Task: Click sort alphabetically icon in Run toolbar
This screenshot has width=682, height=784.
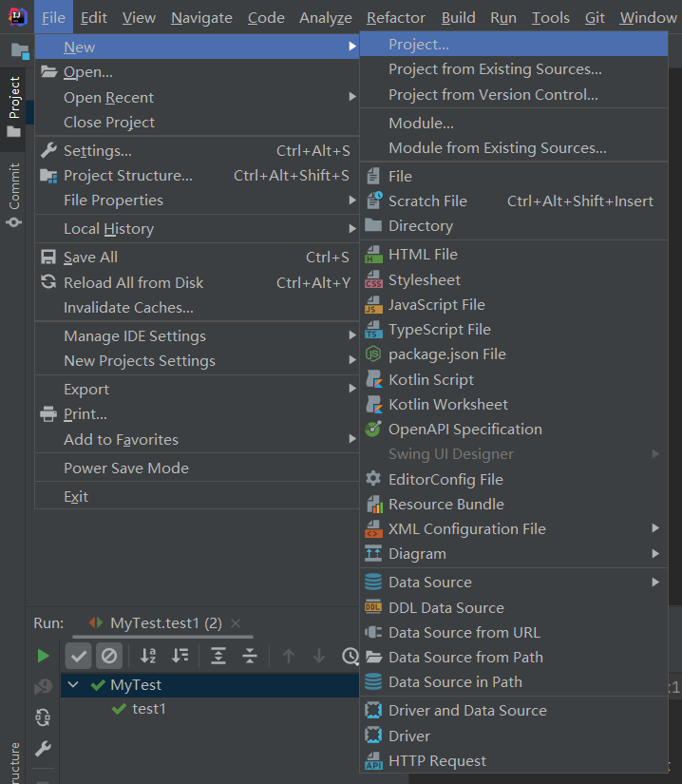Action: click(x=148, y=656)
